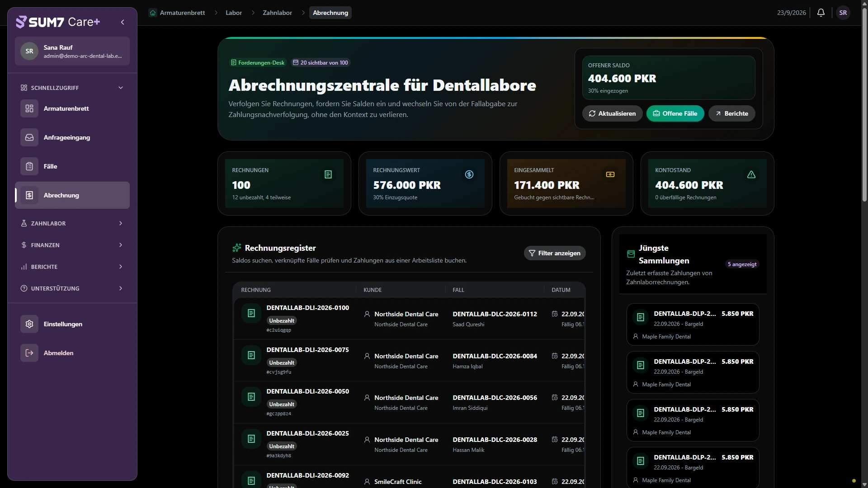Click the Jüngste Sammlungen header icon
The image size is (868, 488).
631,254
